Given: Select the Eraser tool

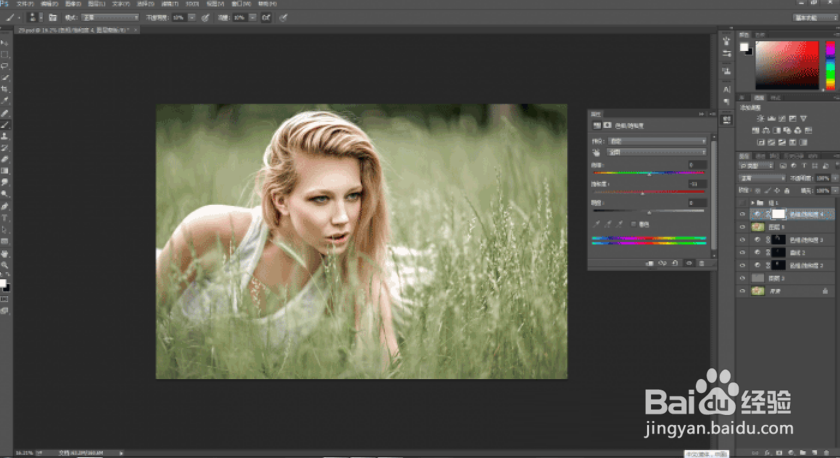Looking at the screenshot, I should pyautogui.click(x=4, y=159).
